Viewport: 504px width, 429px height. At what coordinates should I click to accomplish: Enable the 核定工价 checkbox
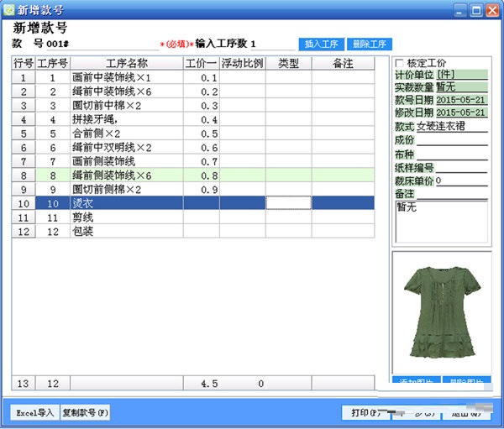coord(399,63)
